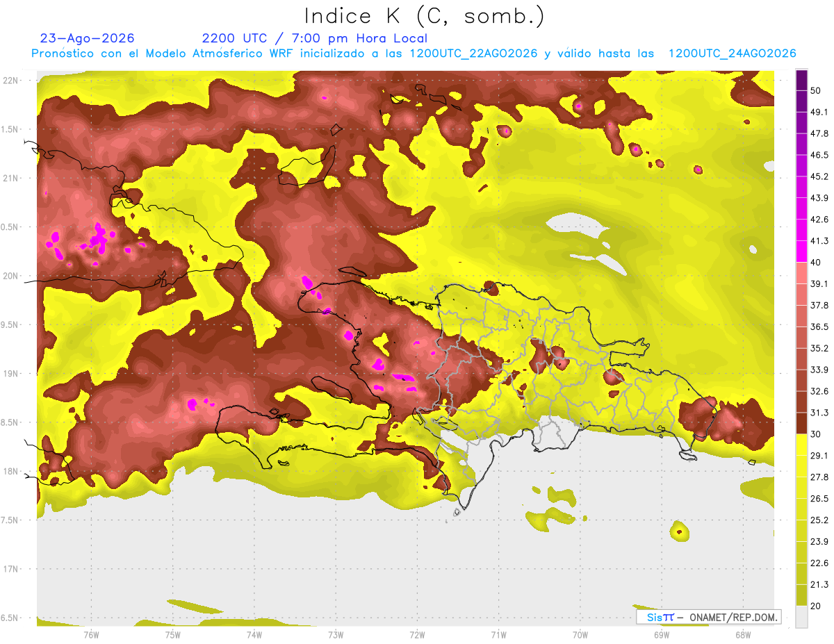Click the "68W" longitude label
This screenshot has width=834, height=644.
pos(742,635)
